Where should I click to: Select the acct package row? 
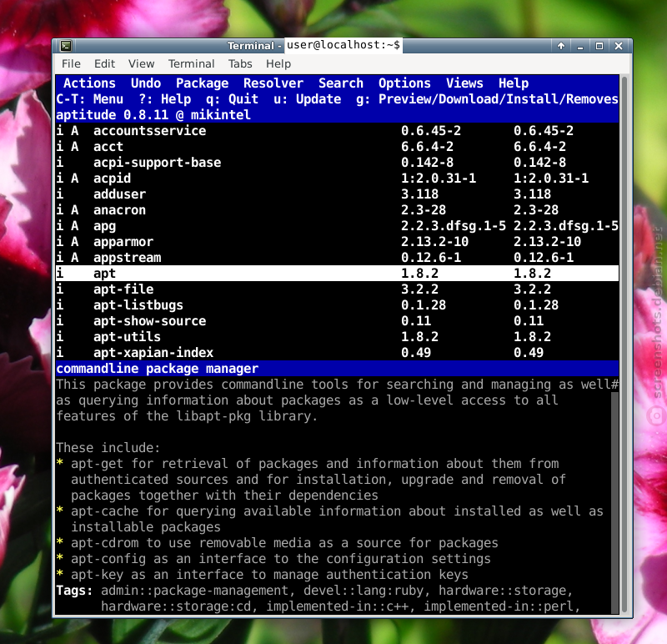[337, 147]
